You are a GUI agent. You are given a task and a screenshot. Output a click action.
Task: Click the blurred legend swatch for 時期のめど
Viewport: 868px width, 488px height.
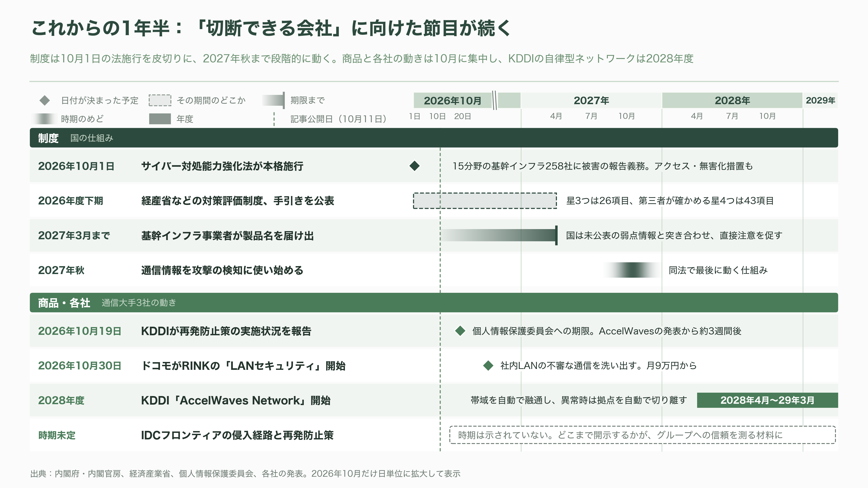(x=45, y=119)
